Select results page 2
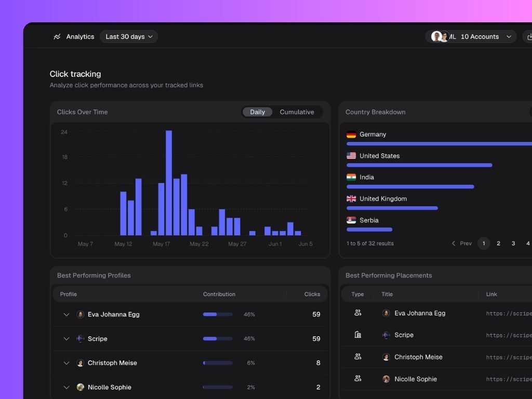Screen dimensions: 532x399 [x=498, y=243]
